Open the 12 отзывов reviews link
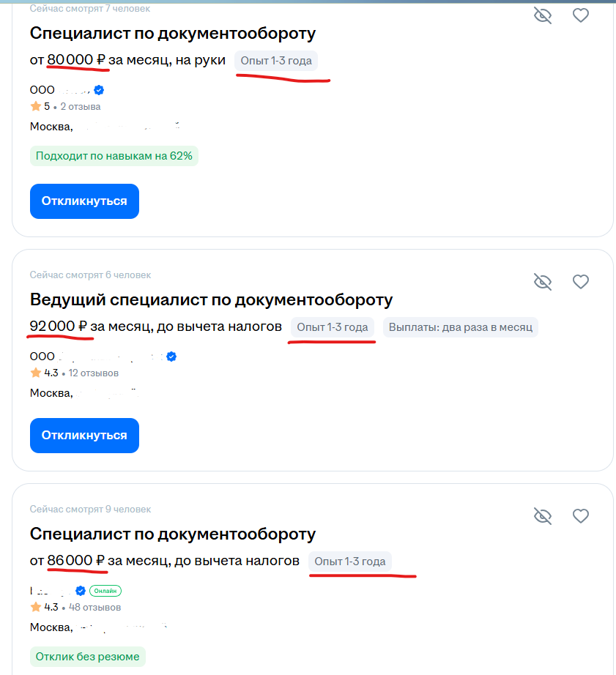Screen dimensions: 616x675 (x=94, y=373)
